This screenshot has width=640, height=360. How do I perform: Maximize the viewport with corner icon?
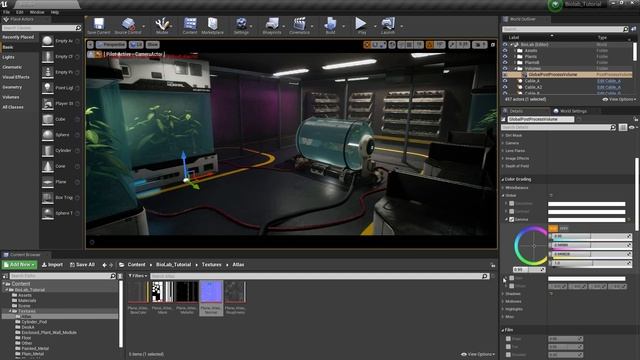pyautogui.click(x=493, y=44)
